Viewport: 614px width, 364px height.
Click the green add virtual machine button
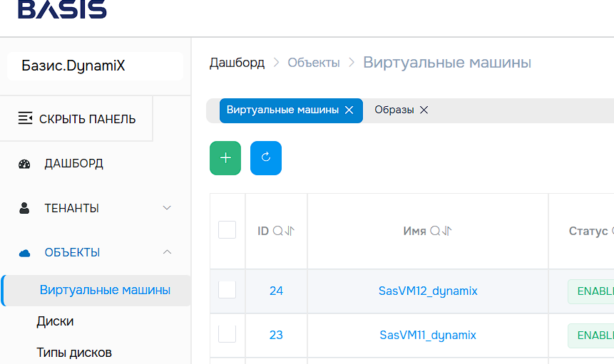[225, 158]
